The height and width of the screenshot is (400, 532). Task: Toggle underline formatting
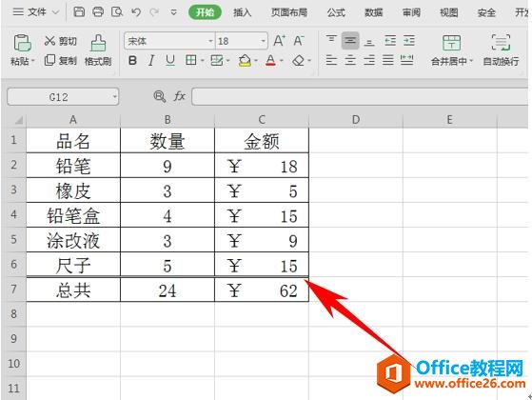(x=170, y=61)
